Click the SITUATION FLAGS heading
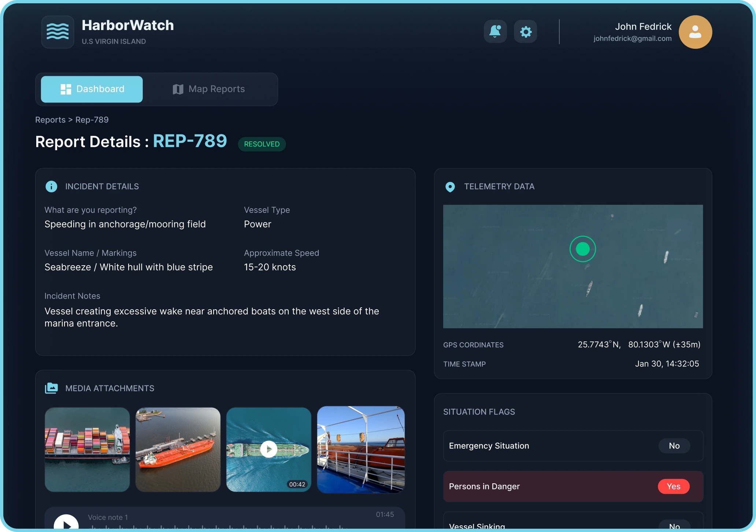This screenshot has height=532, width=756. 479,412
